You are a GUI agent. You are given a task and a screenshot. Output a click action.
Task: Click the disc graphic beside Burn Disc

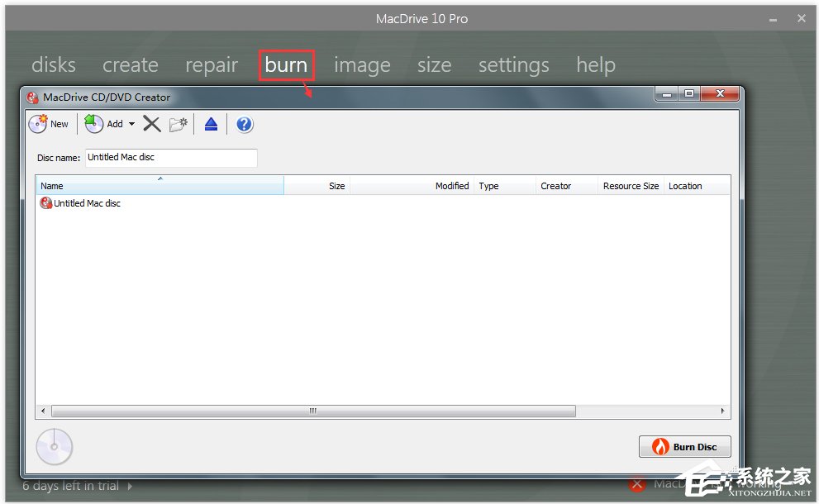point(55,446)
